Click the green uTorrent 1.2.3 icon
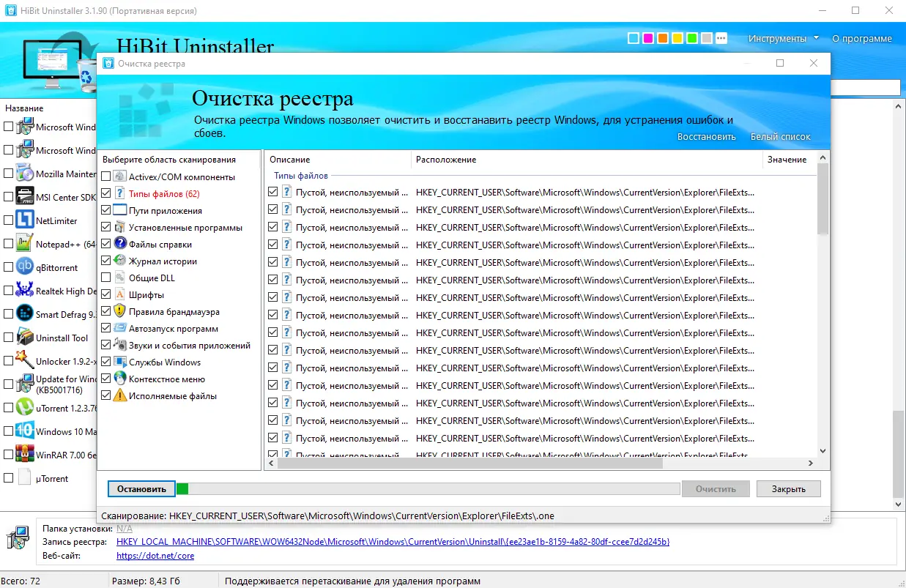The width and height of the screenshot is (906, 588). [x=25, y=408]
